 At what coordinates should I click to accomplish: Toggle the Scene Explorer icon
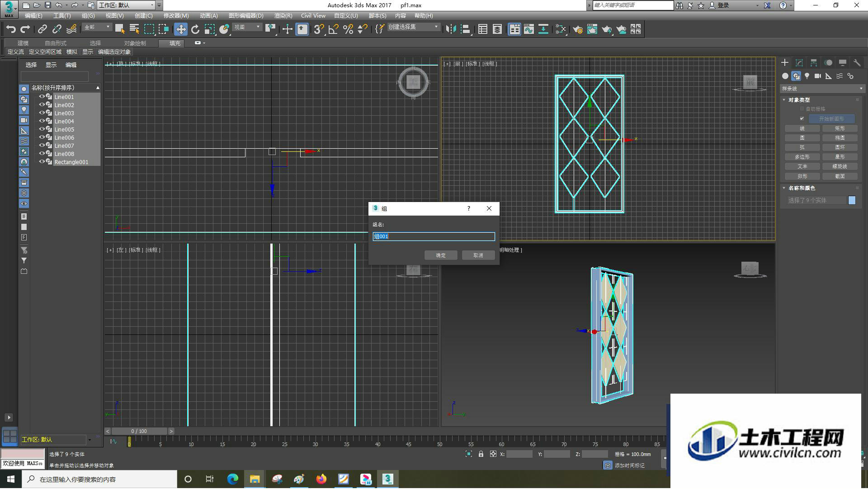click(483, 29)
